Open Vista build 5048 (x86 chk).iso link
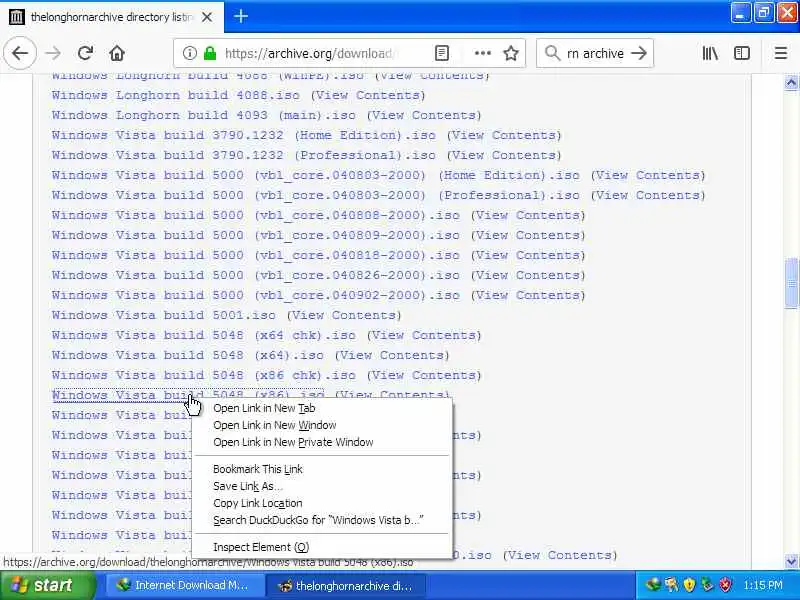800x600 pixels. 204,375
